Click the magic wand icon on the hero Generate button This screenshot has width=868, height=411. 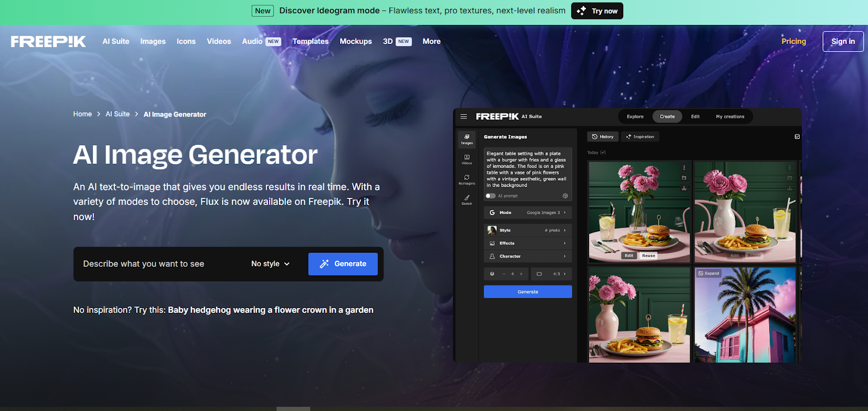coord(324,264)
